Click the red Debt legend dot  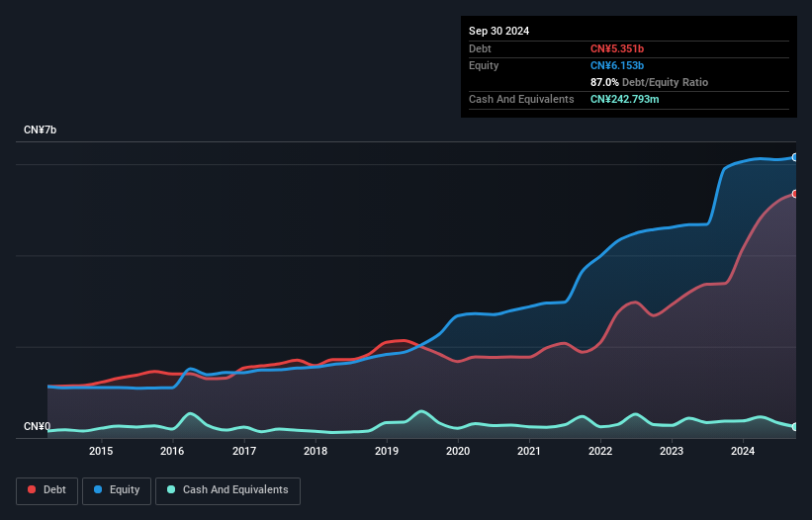coord(32,489)
